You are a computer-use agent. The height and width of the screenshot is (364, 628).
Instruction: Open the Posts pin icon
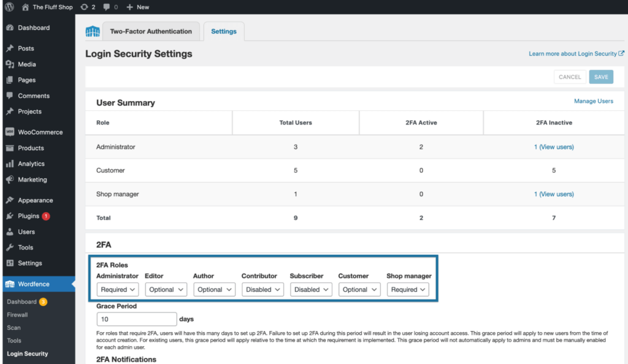coord(9,48)
